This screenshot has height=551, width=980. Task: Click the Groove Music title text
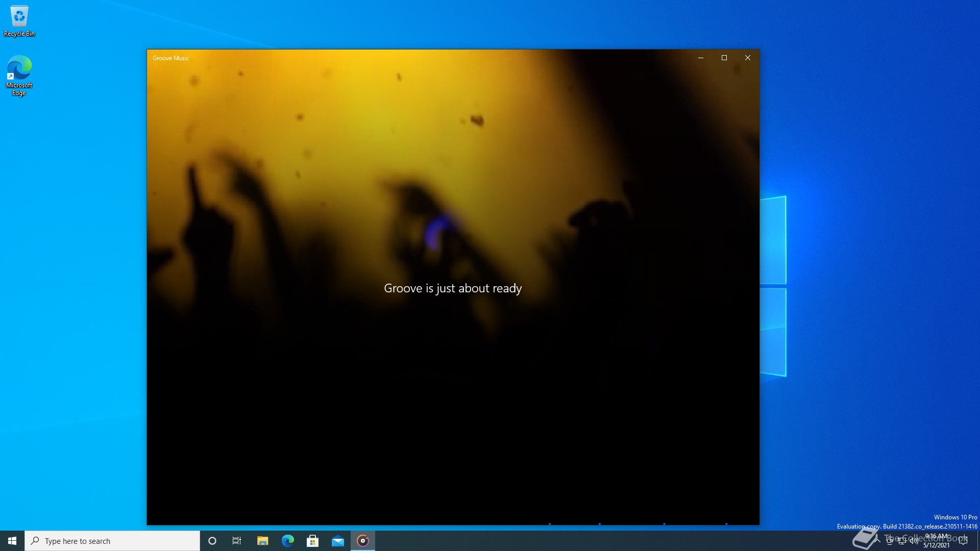pyautogui.click(x=170, y=58)
